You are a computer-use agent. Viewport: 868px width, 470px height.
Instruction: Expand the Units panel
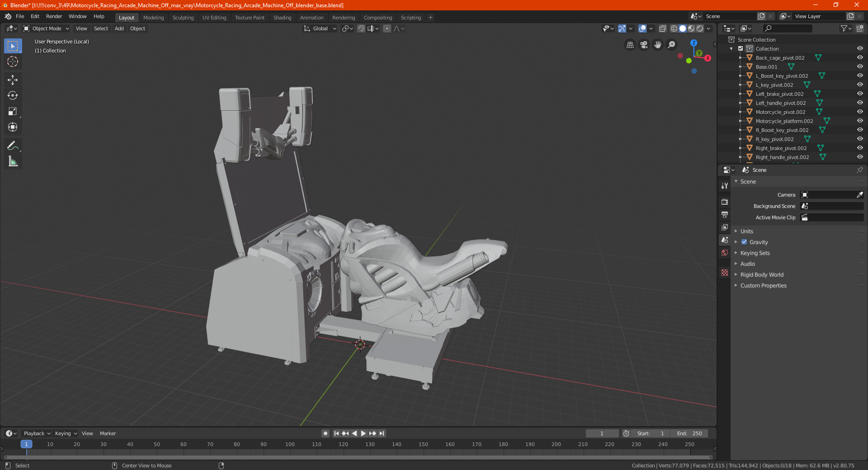[x=746, y=231]
